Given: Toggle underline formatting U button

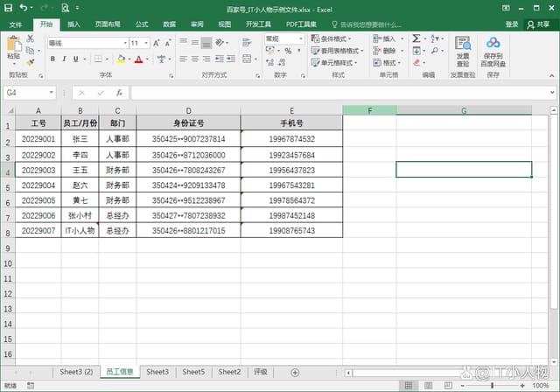Looking at the screenshot, I should click(x=77, y=59).
